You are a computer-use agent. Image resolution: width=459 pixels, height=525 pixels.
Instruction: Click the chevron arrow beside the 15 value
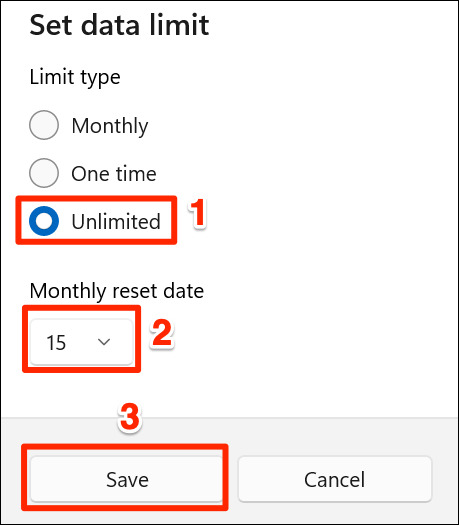pyautogui.click(x=104, y=342)
